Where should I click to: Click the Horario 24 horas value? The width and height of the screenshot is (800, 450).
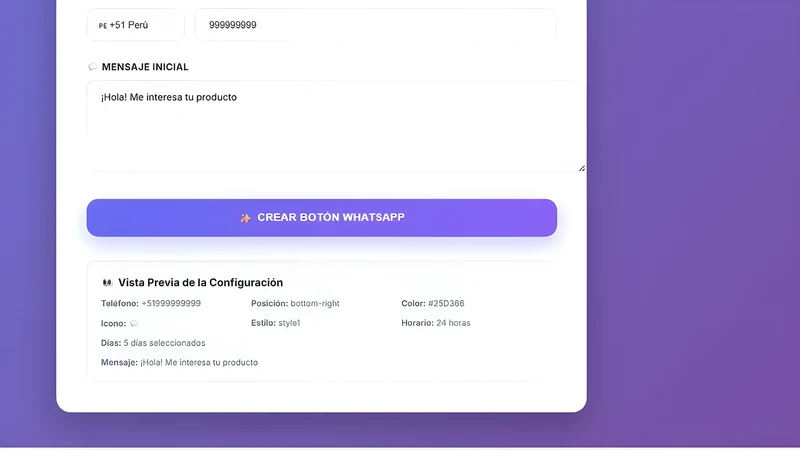tap(453, 323)
